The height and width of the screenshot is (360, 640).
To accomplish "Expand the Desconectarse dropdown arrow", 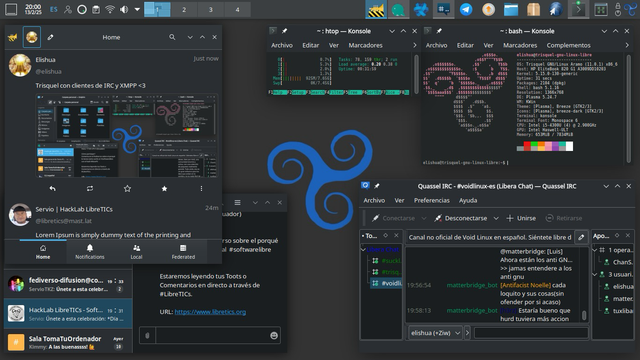I will tap(496, 218).
